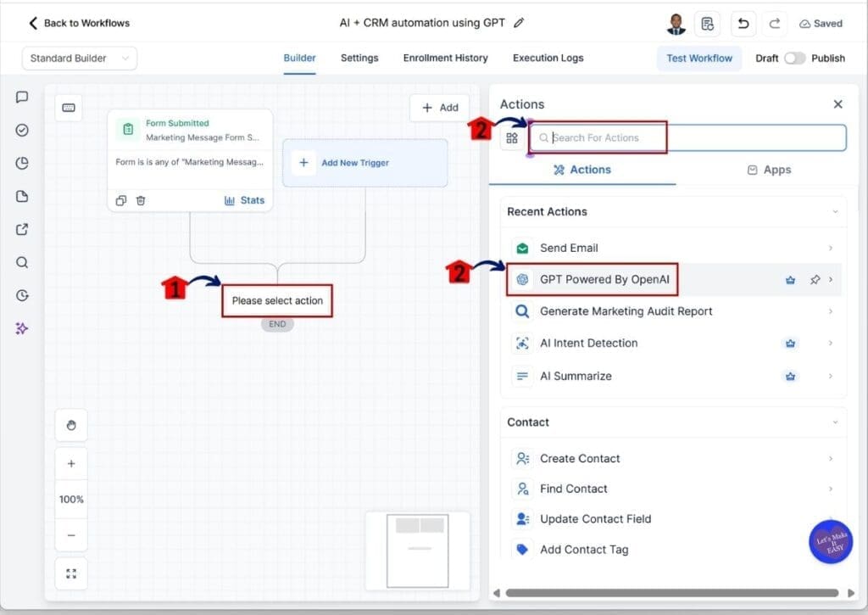Open the keyboard shortcuts icon
Viewport: 868px width, 615px height.
tap(69, 108)
